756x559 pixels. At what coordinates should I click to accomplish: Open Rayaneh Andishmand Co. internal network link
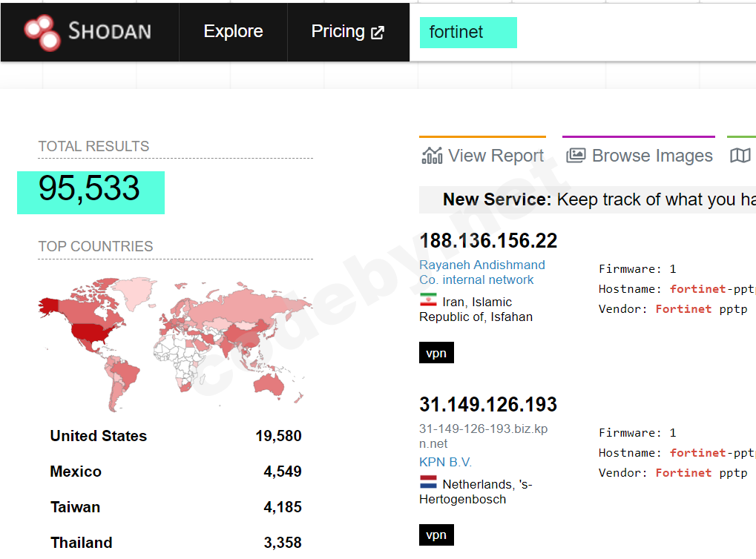(x=481, y=272)
